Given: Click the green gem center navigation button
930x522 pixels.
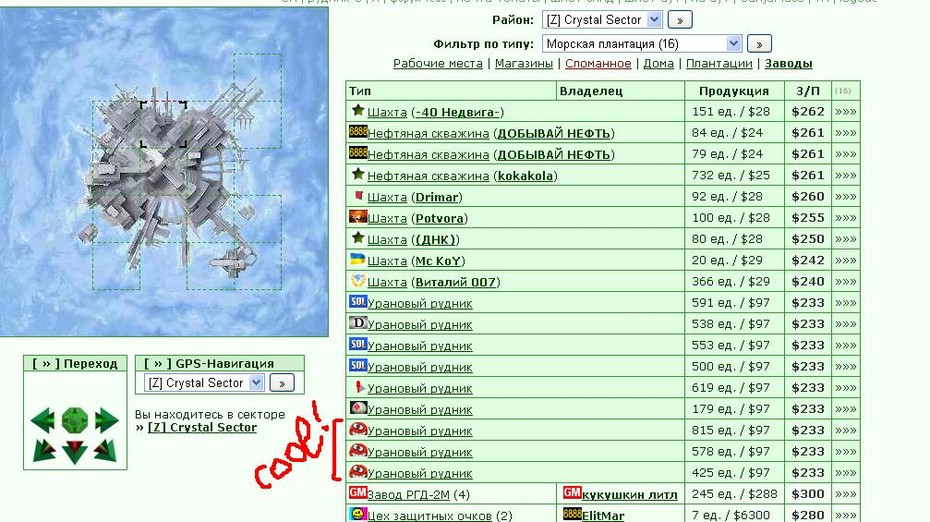Looking at the screenshot, I should coord(75,419).
